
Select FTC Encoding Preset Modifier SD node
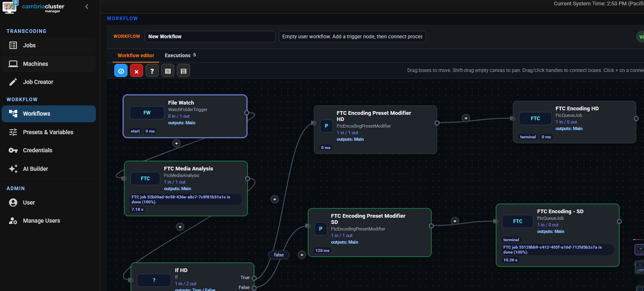(x=369, y=233)
